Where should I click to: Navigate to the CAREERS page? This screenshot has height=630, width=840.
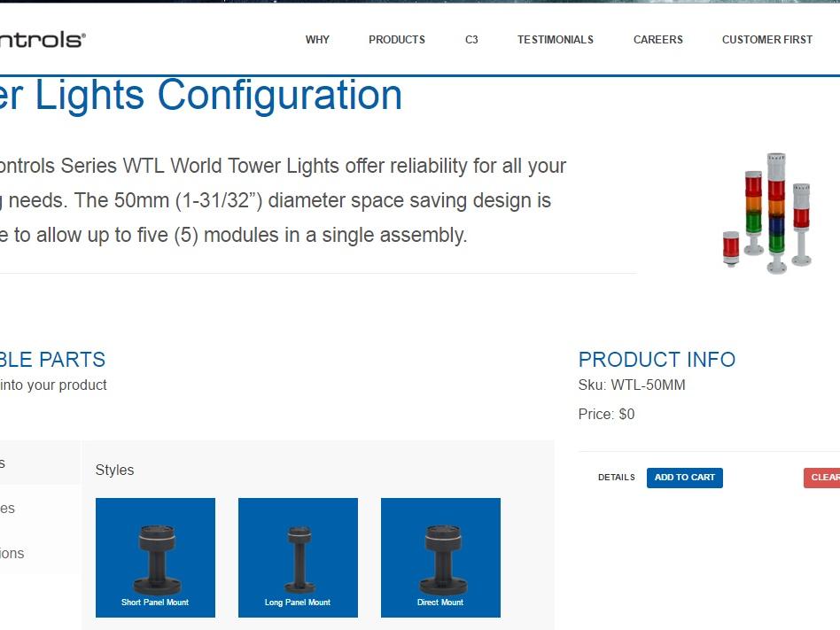[x=657, y=40]
